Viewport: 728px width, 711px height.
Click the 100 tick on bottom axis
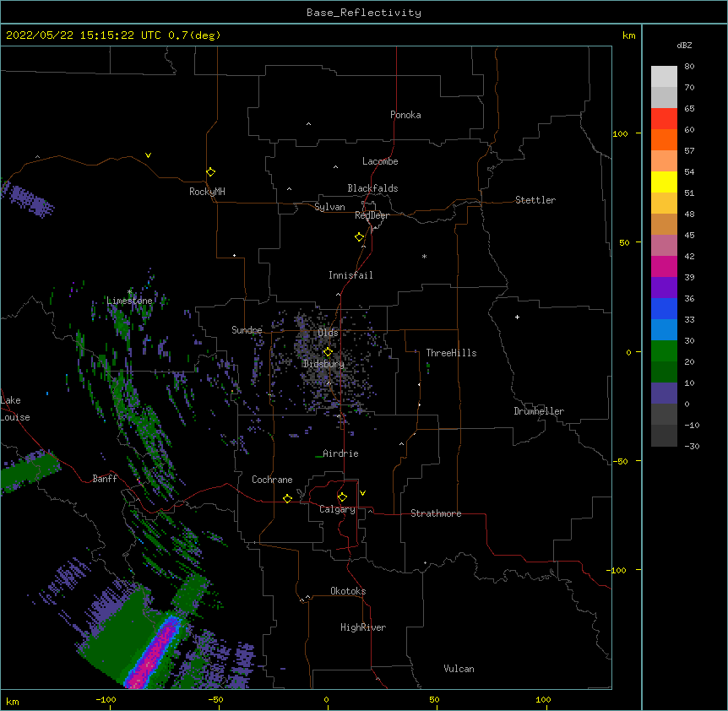[x=543, y=699]
